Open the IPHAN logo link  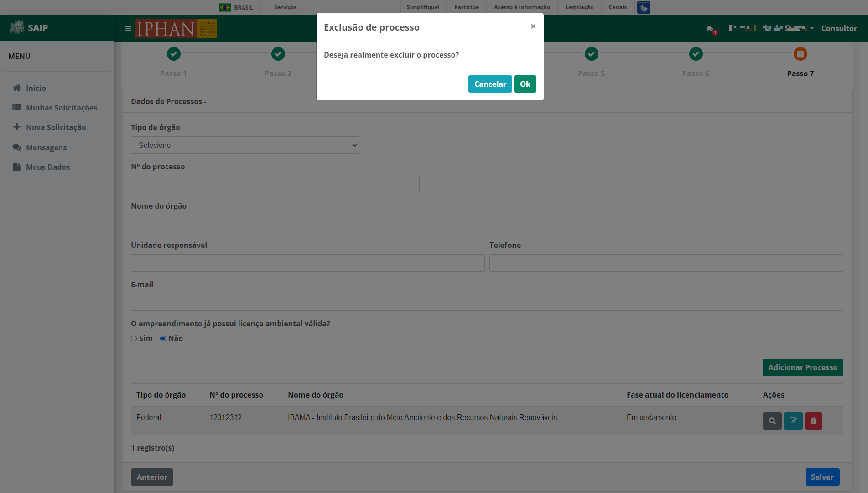(176, 28)
